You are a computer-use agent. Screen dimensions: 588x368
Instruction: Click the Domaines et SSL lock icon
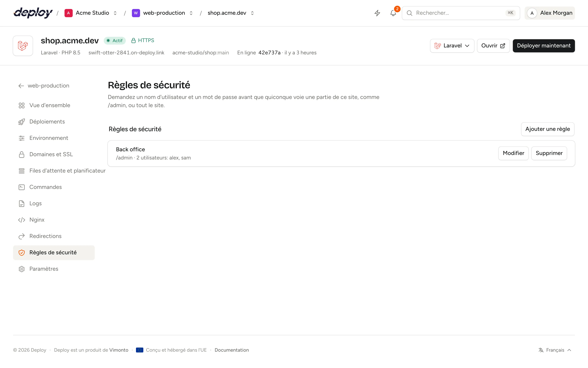click(x=22, y=154)
